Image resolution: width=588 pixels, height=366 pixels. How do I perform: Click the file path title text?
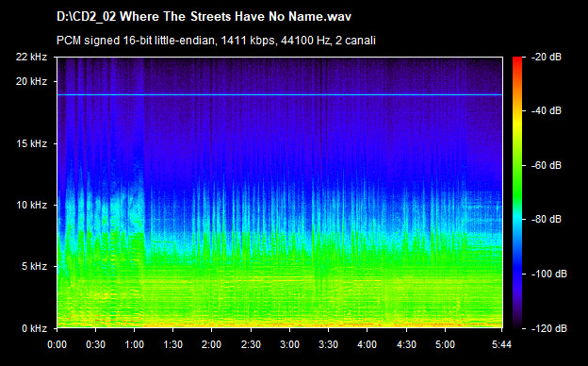pyautogui.click(x=204, y=17)
